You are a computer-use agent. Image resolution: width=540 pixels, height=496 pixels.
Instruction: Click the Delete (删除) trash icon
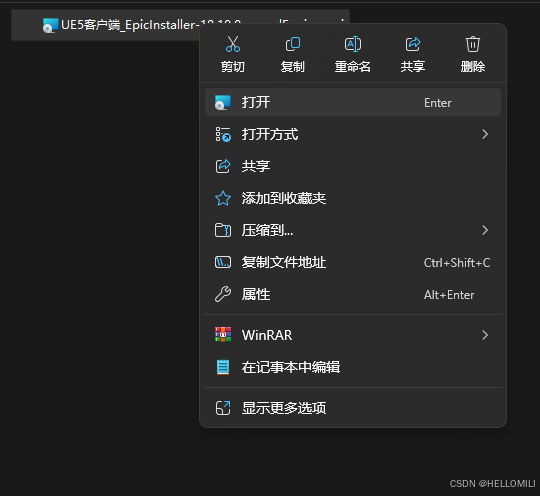click(x=472, y=44)
